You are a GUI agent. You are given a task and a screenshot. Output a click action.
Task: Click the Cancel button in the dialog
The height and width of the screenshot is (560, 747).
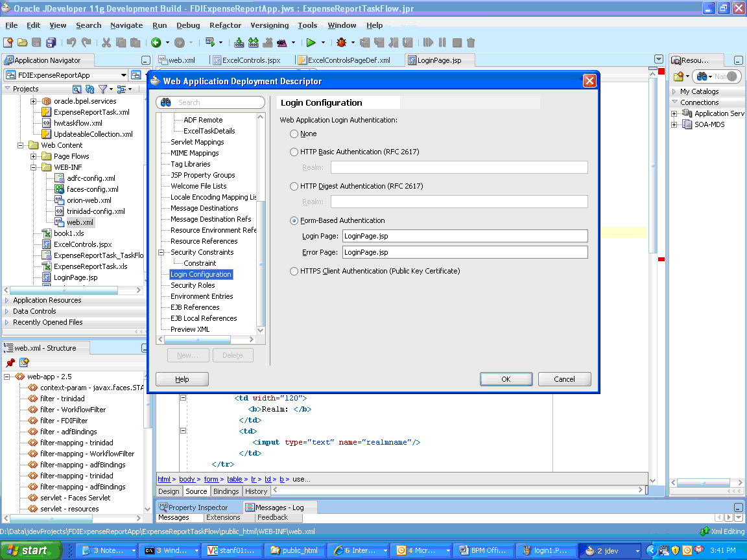point(564,379)
